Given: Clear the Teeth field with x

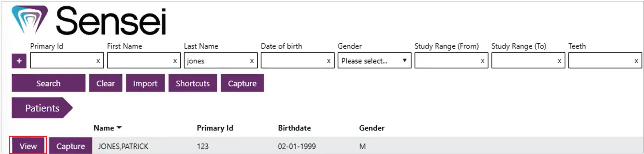Looking at the screenshot, I should pos(636,61).
